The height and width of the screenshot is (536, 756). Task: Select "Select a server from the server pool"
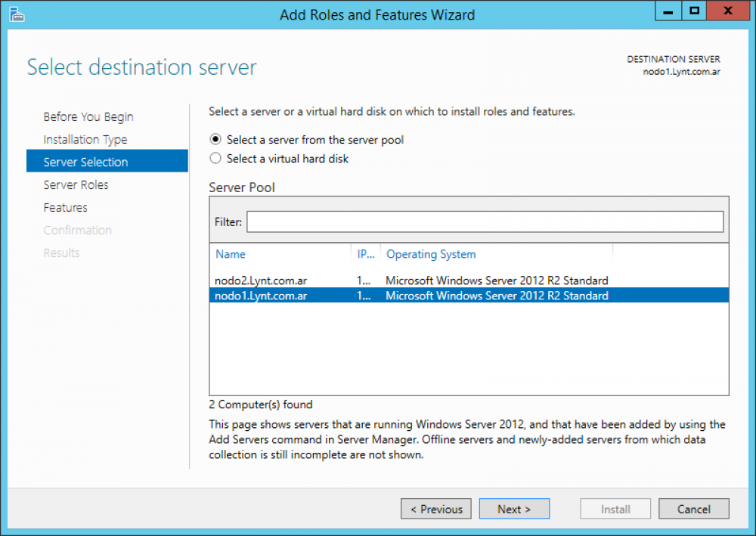pos(215,140)
